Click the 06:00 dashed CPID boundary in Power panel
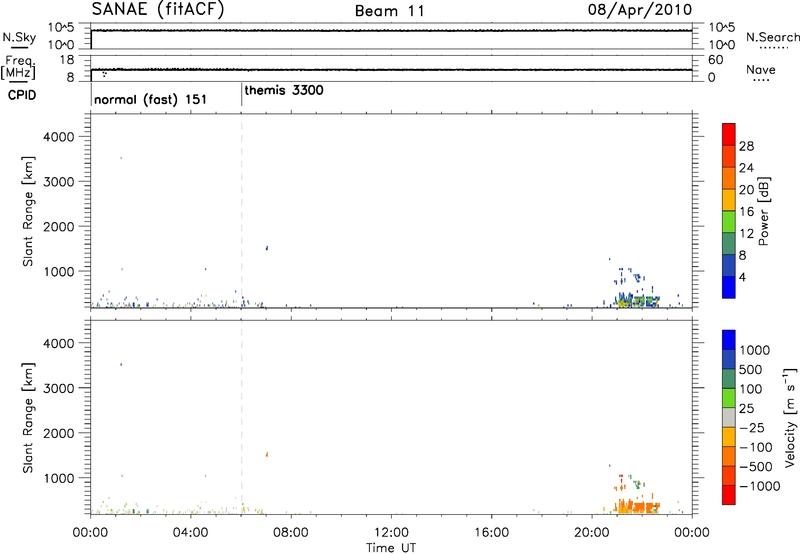 [x=241, y=211]
